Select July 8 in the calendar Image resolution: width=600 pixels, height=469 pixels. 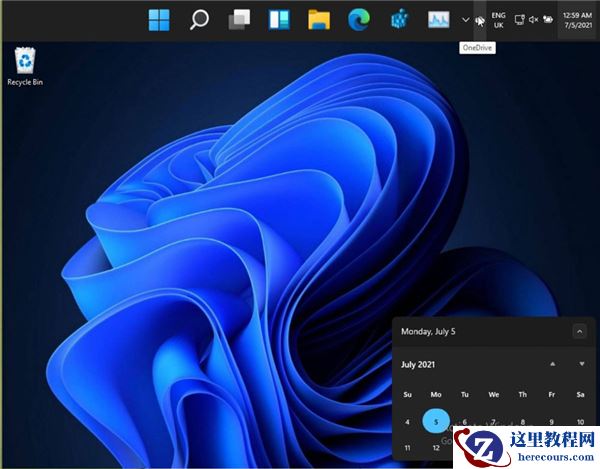tap(523, 422)
